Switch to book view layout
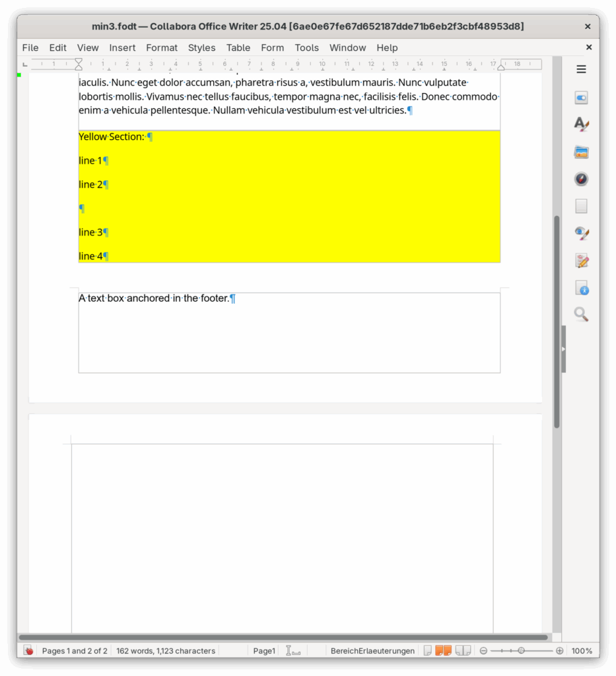The width and height of the screenshot is (616, 676). (x=463, y=651)
